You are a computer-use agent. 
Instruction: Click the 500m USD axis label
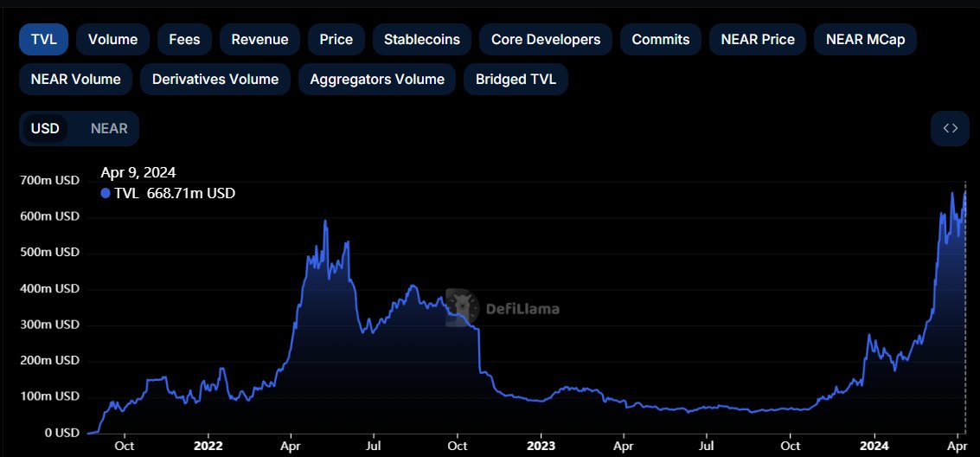[x=49, y=252]
